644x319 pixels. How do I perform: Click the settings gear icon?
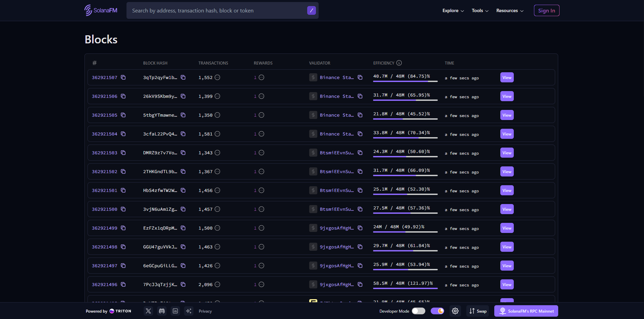pyautogui.click(x=455, y=311)
